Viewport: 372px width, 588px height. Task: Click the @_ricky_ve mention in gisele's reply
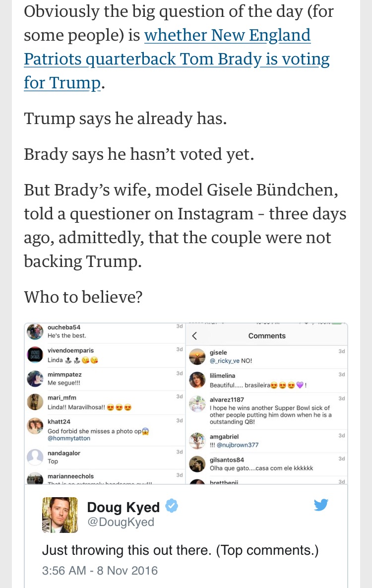pos(225,361)
